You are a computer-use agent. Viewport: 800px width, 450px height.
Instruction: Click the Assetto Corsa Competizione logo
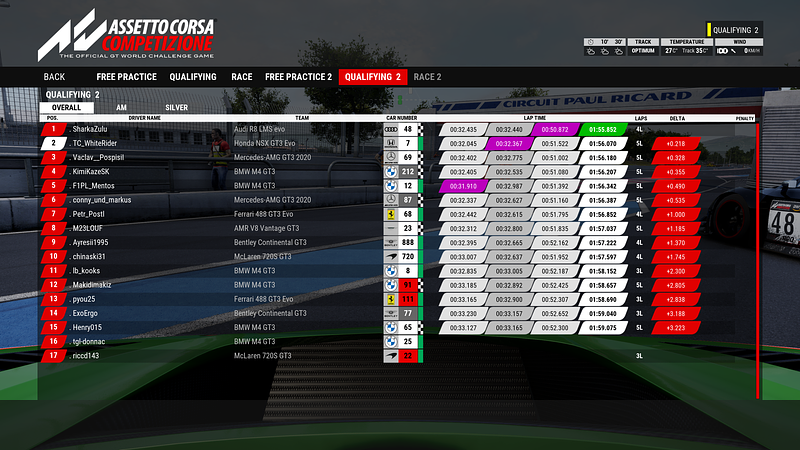coord(127,36)
